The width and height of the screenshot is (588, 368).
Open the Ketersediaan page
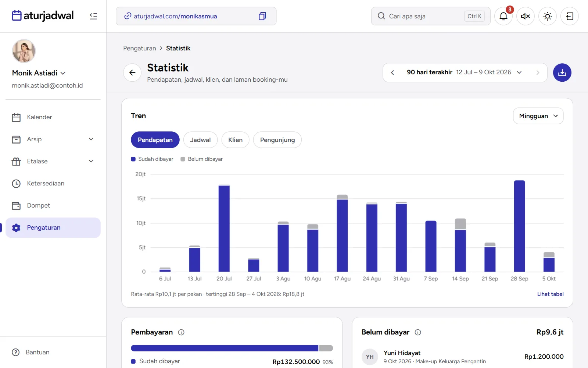[53, 183]
